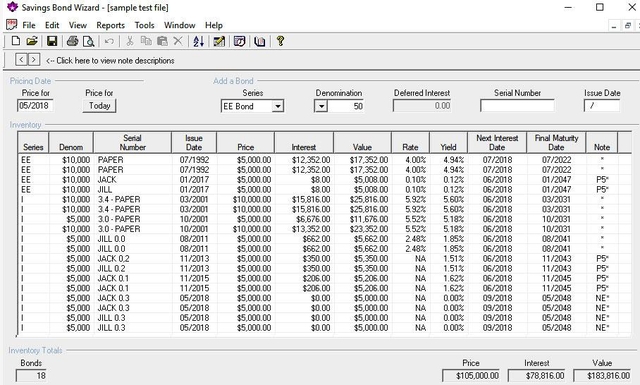Click the Delete X icon in the toolbar

[178, 41]
